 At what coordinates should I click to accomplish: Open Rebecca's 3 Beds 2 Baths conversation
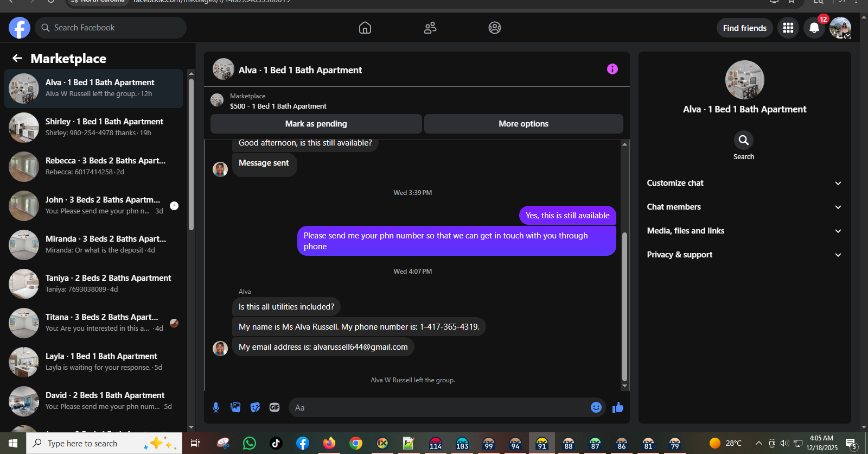coord(93,167)
